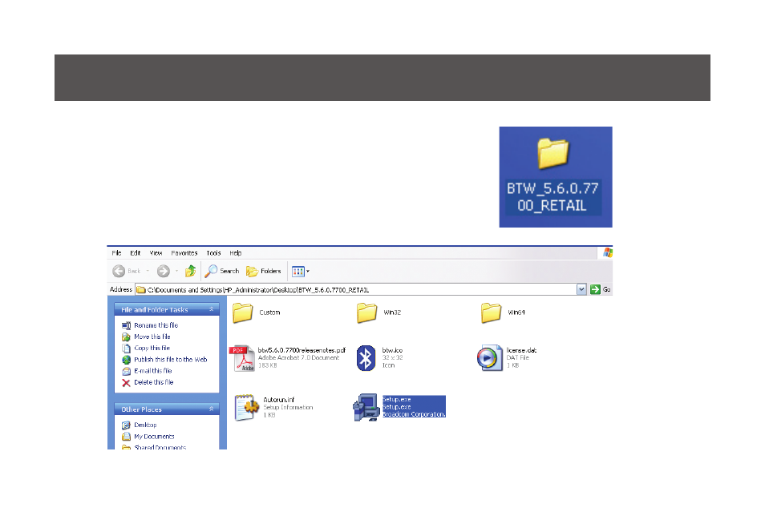765x532 pixels.
Task: Click the Back navigation button
Action: tap(127, 271)
